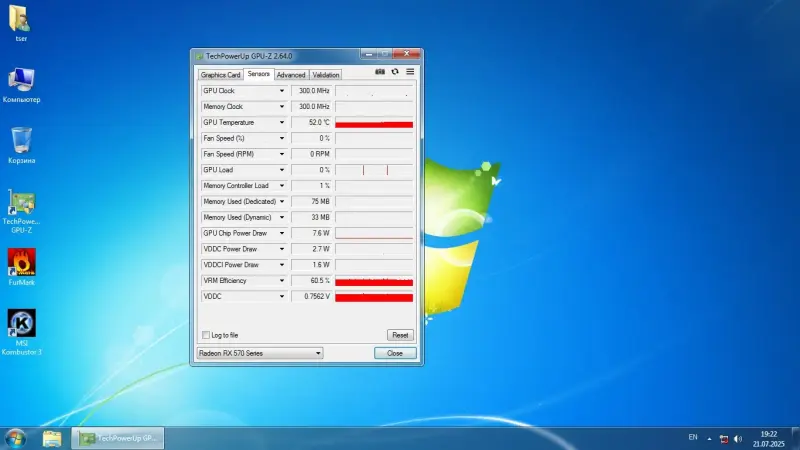Image resolution: width=800 pixels, height=450 pixels.
Task: Switch to the Graphics Card tab
Action: (x=220, y=75)
